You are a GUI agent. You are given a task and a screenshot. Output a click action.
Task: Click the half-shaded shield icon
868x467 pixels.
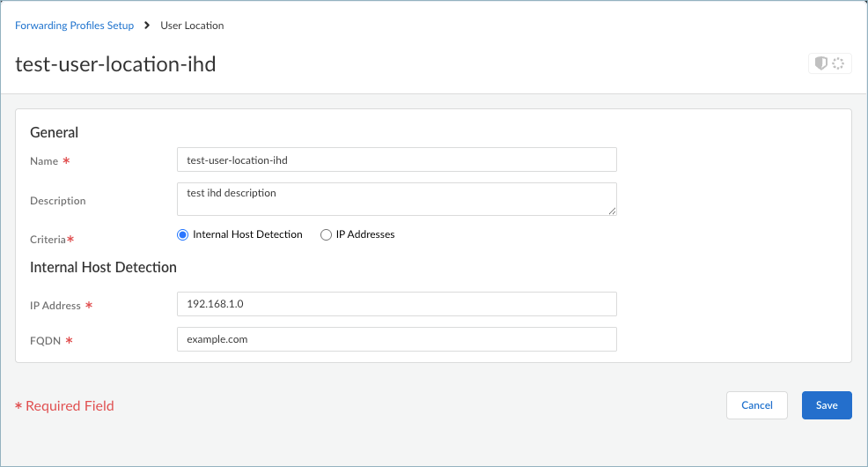pos(821,63)
